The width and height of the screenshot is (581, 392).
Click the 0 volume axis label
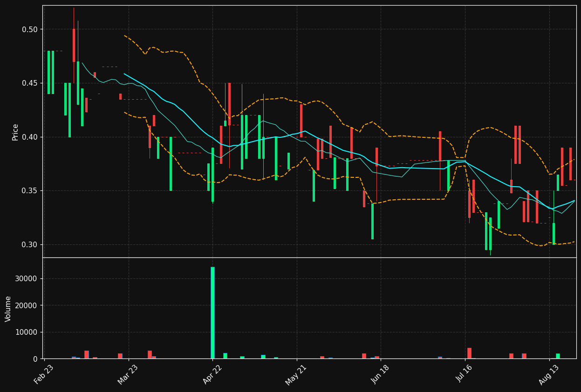pyautogui.click(x=35, y=359)
